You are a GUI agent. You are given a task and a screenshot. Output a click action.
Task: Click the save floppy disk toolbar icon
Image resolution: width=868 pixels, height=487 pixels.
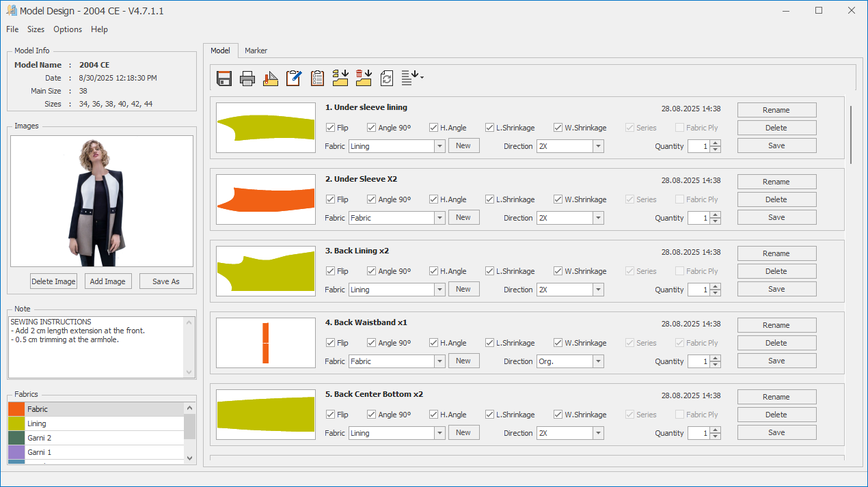tap(223, 79)
